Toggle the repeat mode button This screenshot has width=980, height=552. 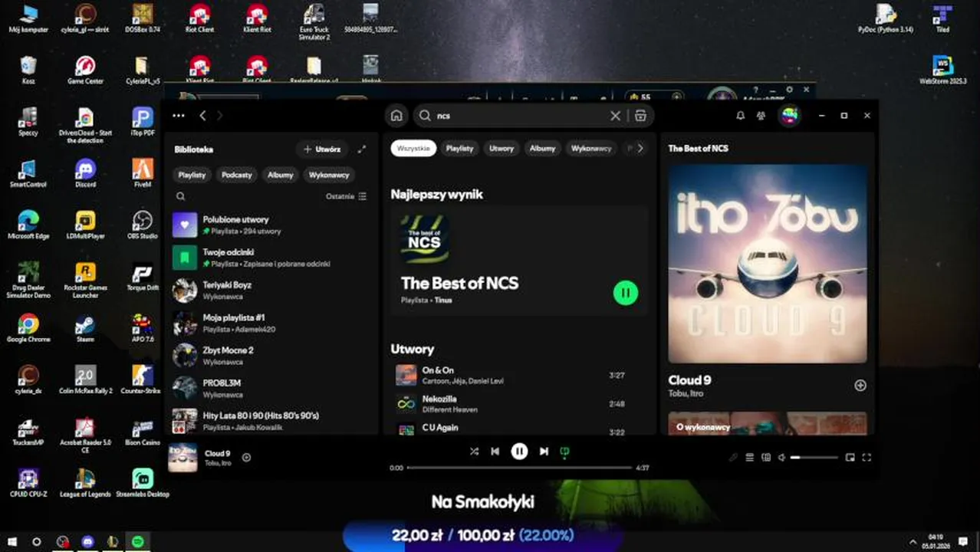[565, 452]
